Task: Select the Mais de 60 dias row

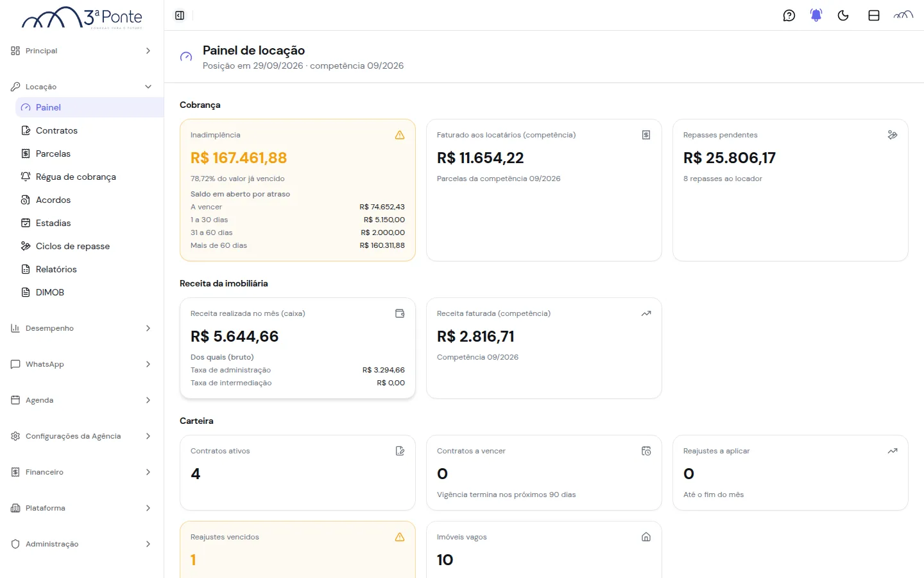Action: 298,245
